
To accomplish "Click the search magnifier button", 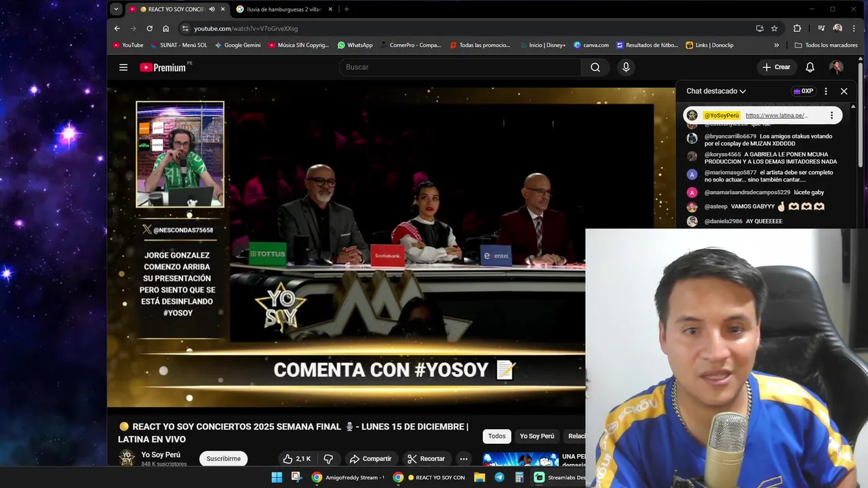I will click(595, 67).
